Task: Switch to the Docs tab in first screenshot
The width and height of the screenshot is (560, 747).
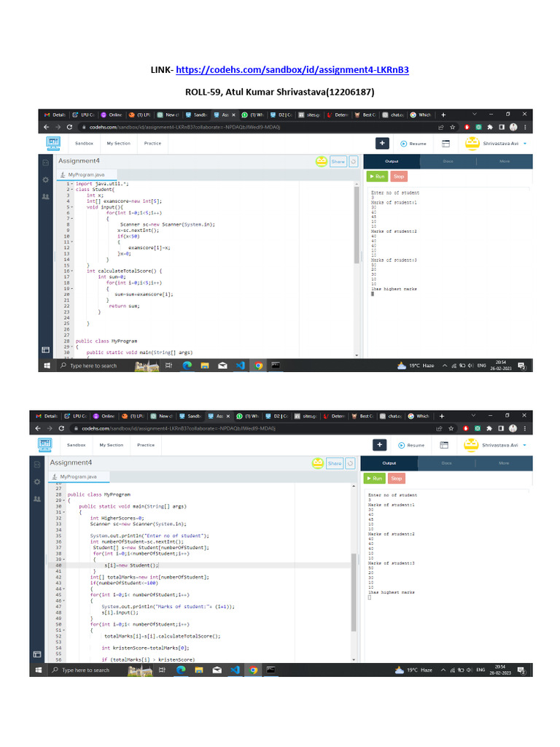Action: (448, 161)
